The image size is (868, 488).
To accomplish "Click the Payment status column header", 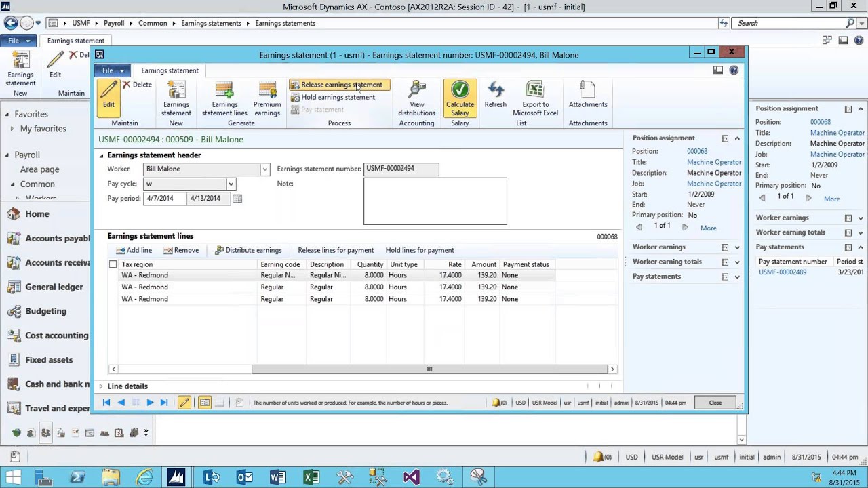I will pos(526,264).
